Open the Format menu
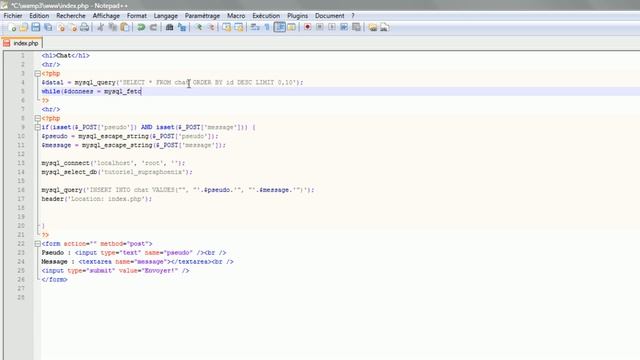The height and width of the screenshot is (360, 640). coord(137,16)
